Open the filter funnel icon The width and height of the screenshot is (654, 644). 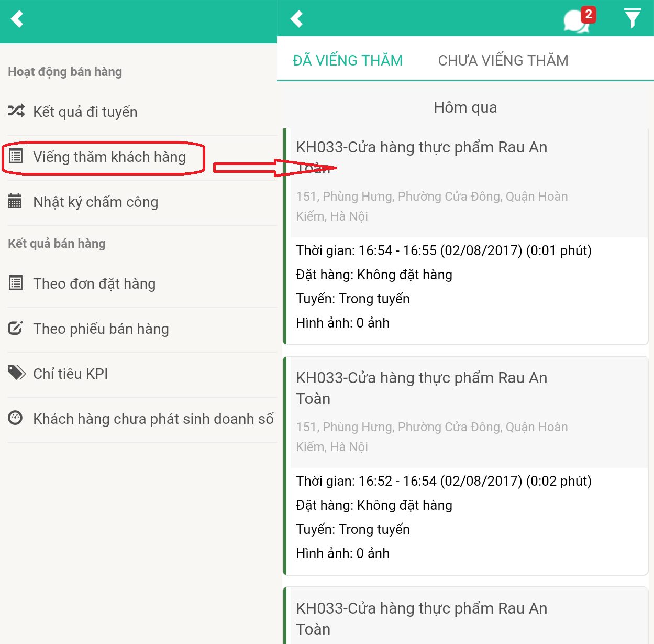[x=633, y=18]
